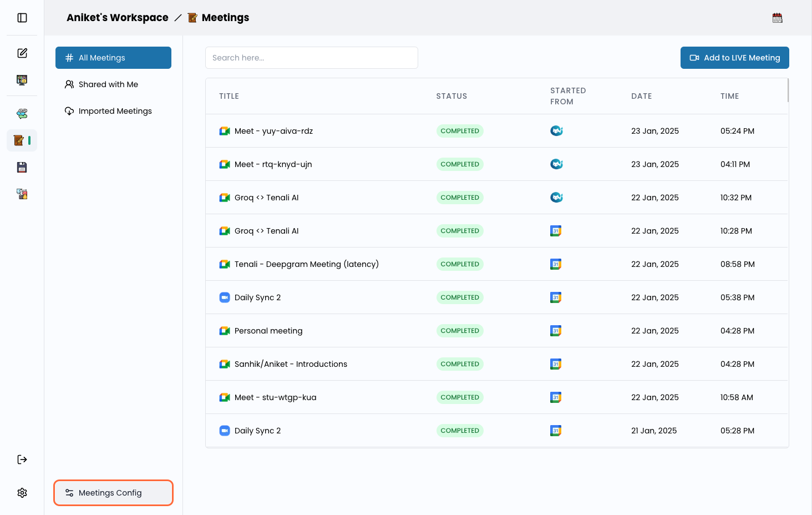Click Zoom icon of Daily Sync 2 on 22 Jan
This screenshot has height=515, width=812.
[225, 297]
